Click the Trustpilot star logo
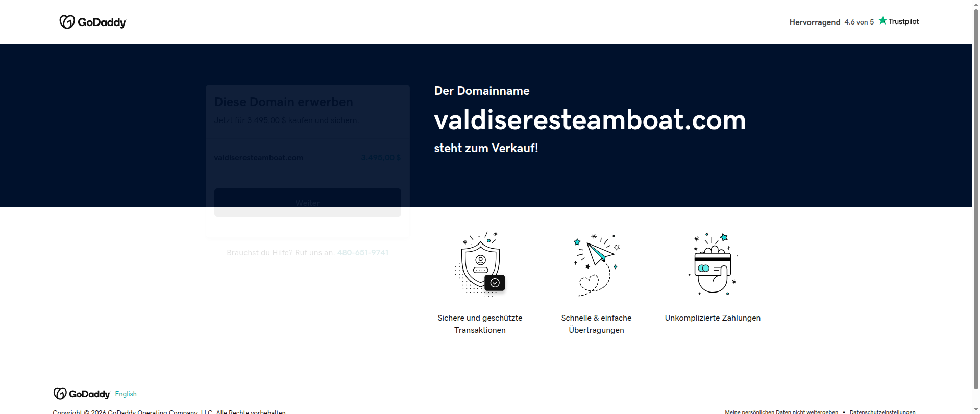 click(898, 21)
